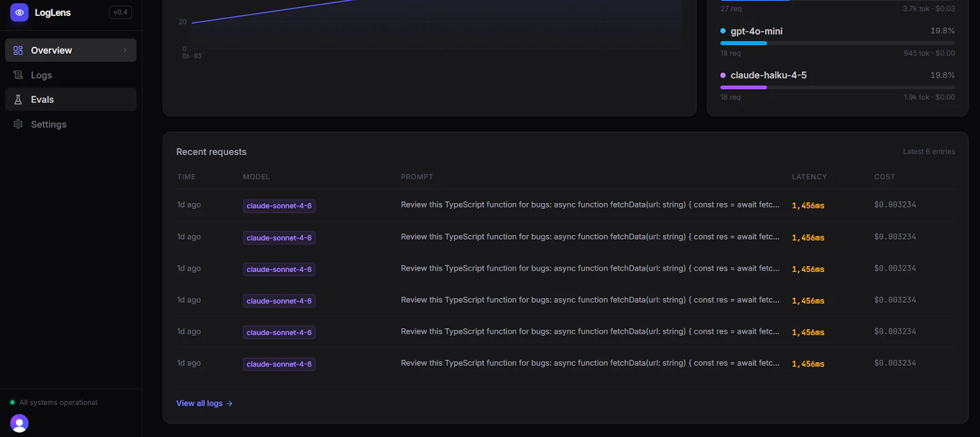This screenshot has width=980, height=437.
Task: Click the Settings gear icon
Action: [18, 124]
